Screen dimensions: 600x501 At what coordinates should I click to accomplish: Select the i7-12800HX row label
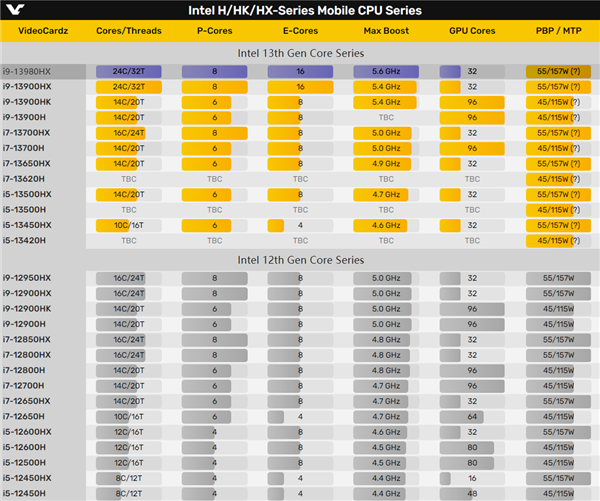tap(26, 355)
